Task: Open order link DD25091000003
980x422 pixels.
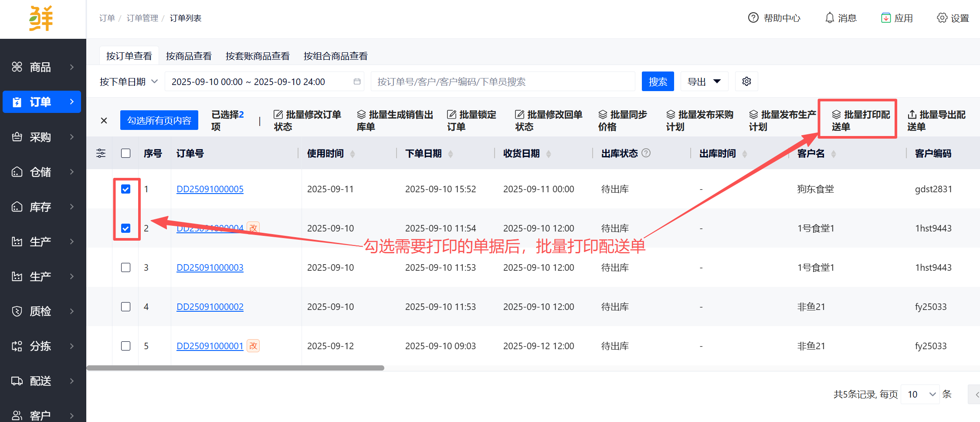Action: pos(210,267)
